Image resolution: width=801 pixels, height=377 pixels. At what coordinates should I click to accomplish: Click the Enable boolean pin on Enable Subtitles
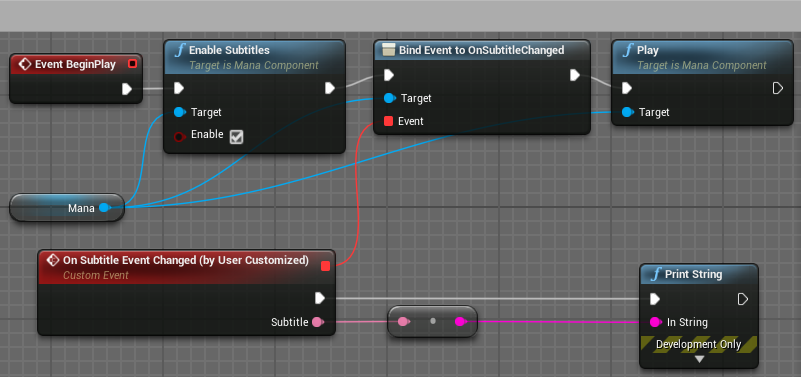point(179,136)
